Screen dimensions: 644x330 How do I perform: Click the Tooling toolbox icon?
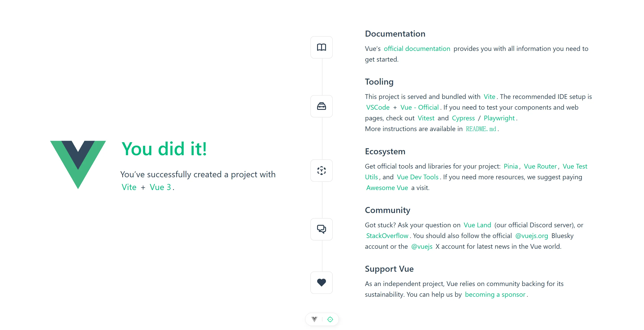(321, 106)
